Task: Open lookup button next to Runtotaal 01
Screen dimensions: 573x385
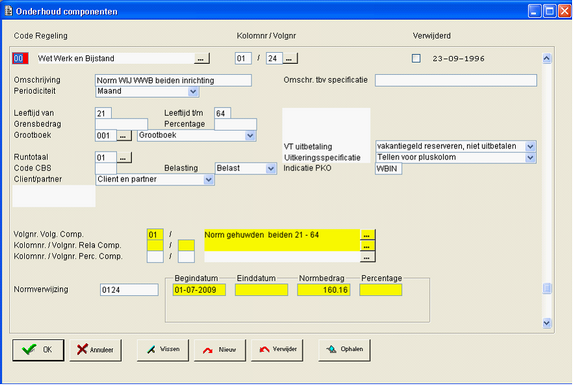Action: [124, 158]
